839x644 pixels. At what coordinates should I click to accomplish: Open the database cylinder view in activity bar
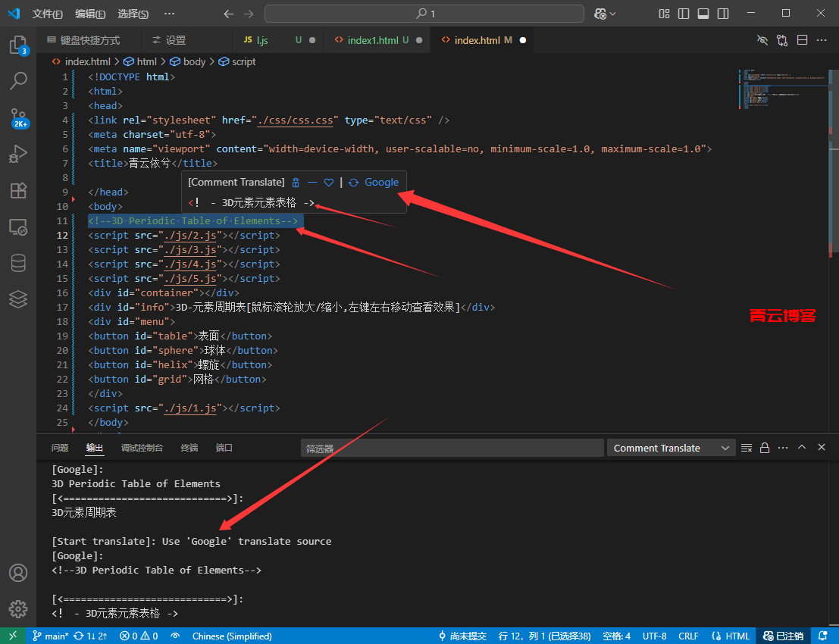coord(18,263)
